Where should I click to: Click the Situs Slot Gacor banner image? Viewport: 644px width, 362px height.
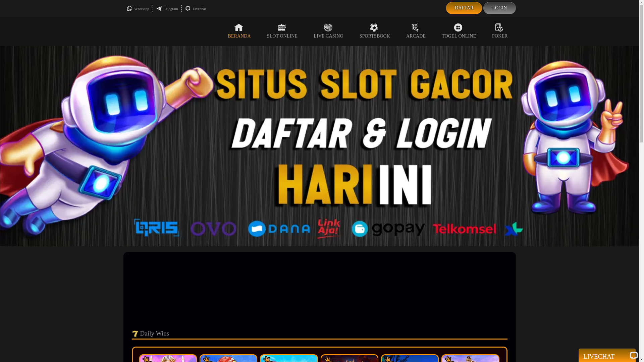tap(319, 146)
